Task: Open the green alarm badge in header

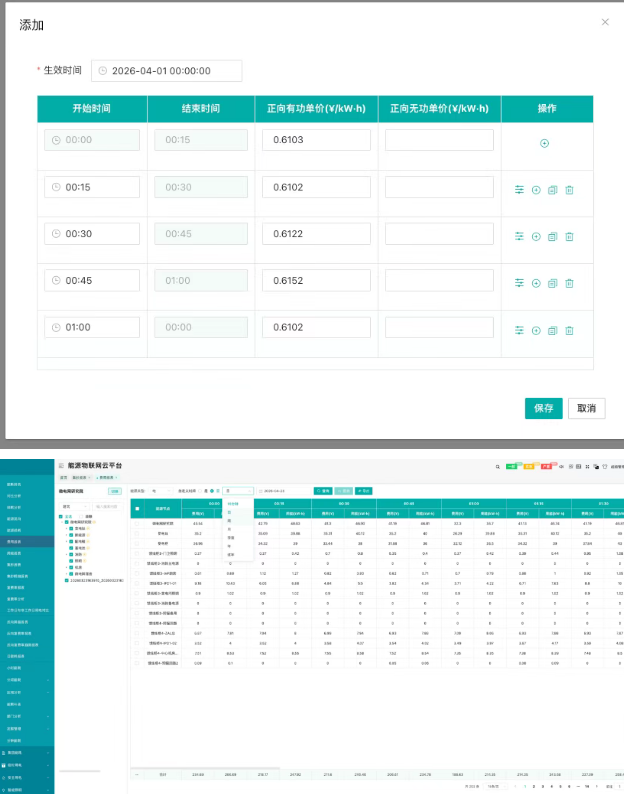Action: pos(513,466)
